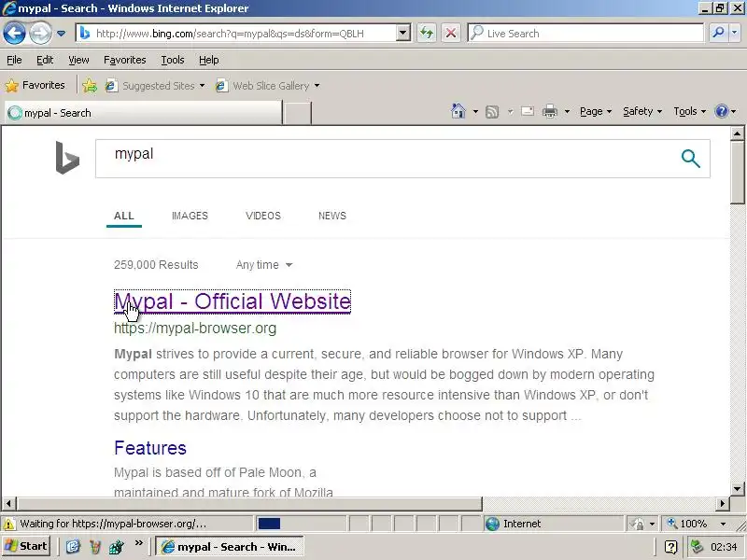Open the File menu
Screen dimensions: 747x560
[x=14, y=60]
